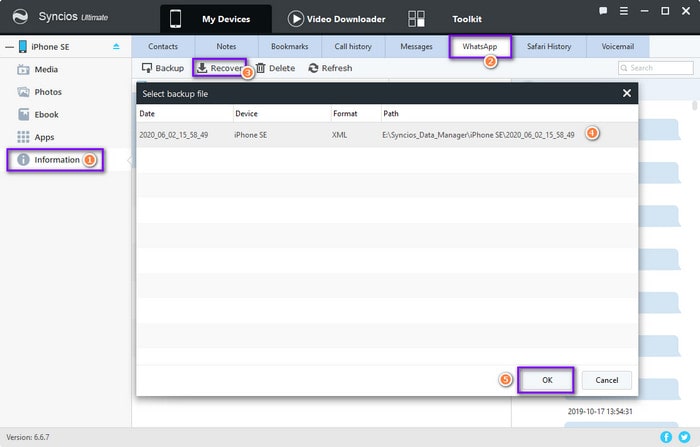This screenshot has height=447, width=700.
Task: Sort by the Format column header
Action: tap(356, 113)
